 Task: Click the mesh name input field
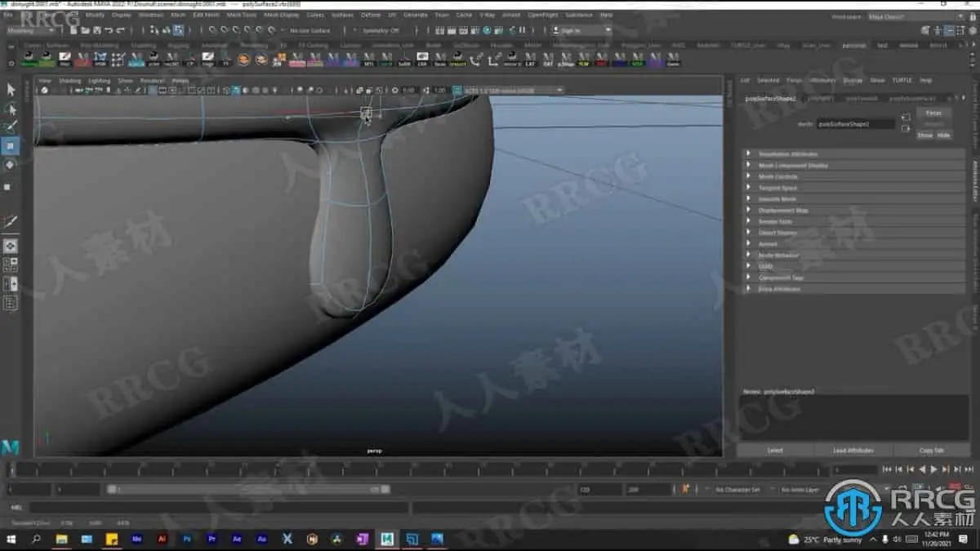pos(855,124)
